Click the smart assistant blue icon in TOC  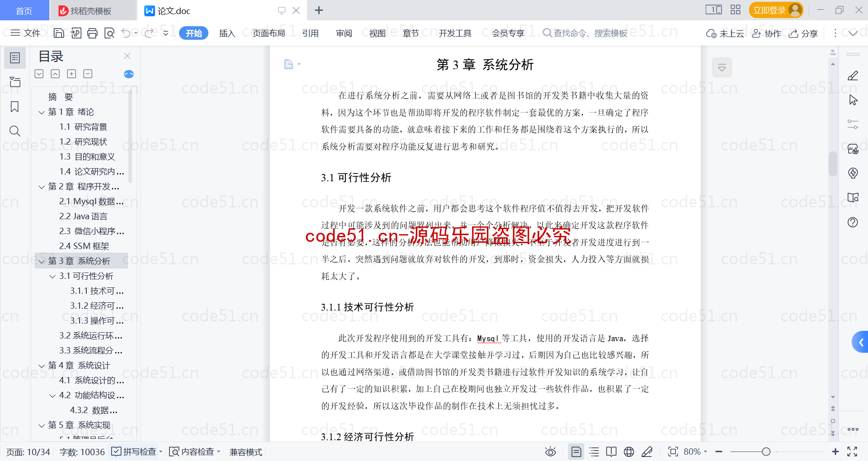[129, 74]
